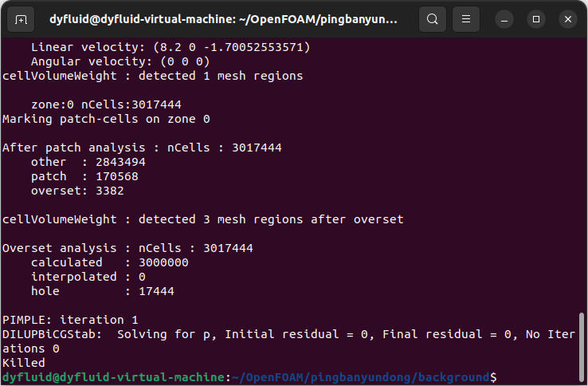Click the terminal search magnifier icon
Image resolution: width=588 pixels, height=386 pixels.
pos(432,19)
